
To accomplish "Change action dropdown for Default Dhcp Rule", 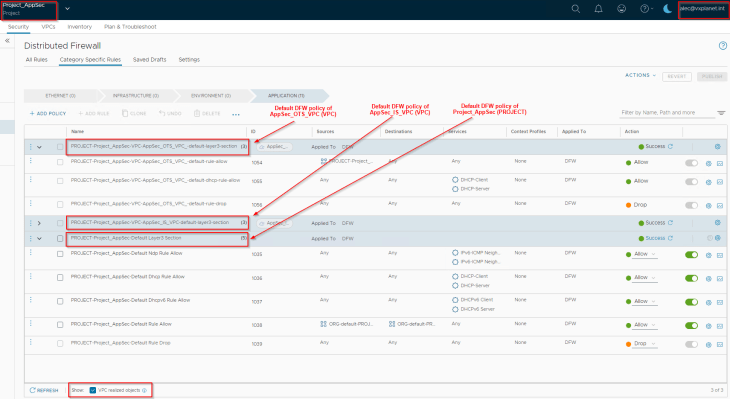I will 645,277.
